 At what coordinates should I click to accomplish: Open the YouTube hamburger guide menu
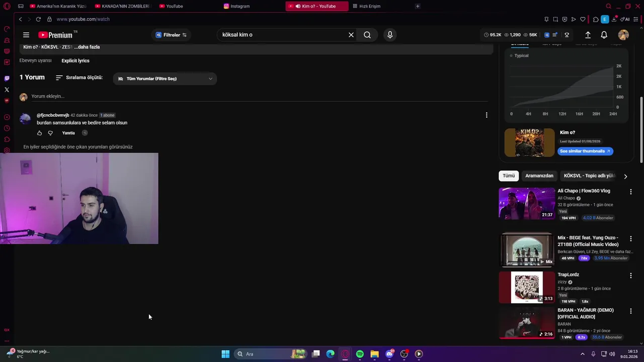pyautogui.click(x=26, y=35)
